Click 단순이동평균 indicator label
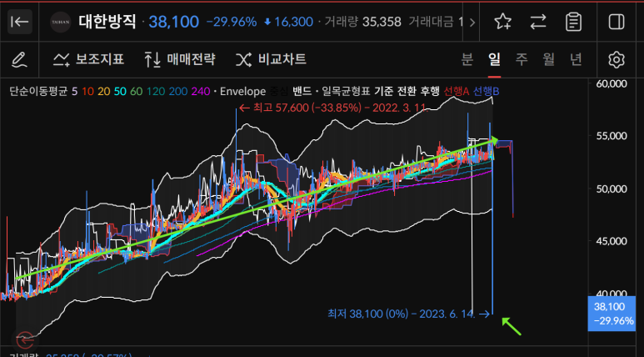 38,91
